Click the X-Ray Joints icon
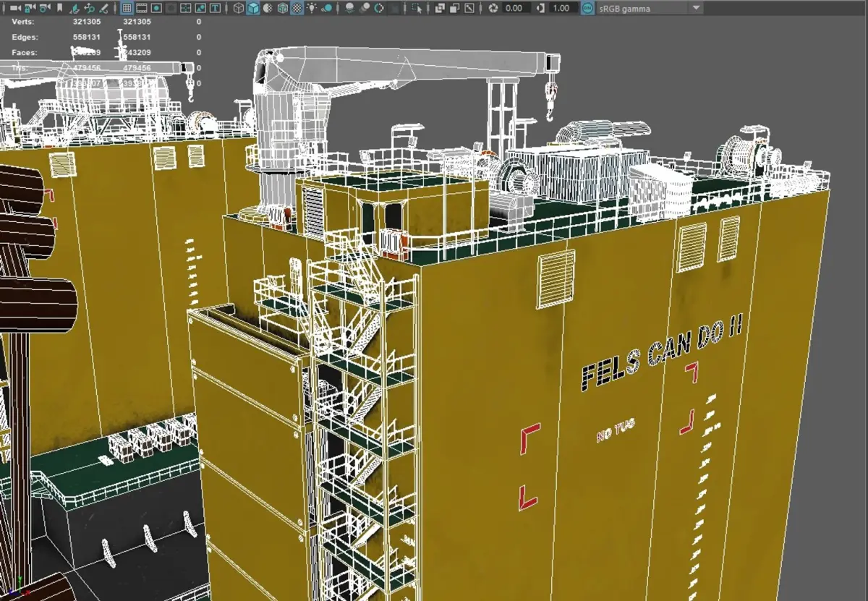This screenshot has height=601, width=868. [469, 8]
